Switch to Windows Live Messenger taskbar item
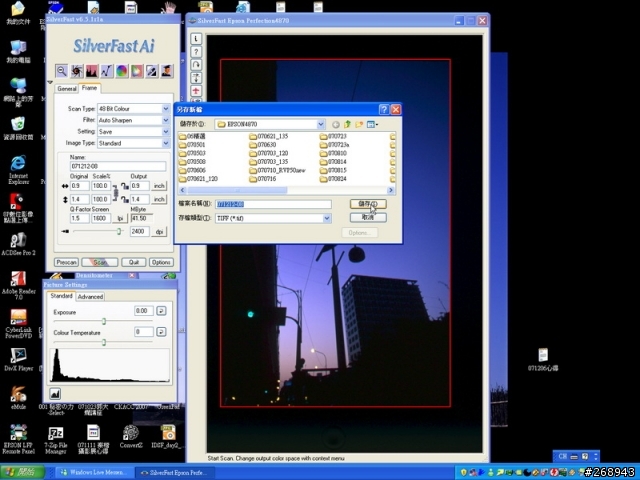This screenshot has height=480, width=640. 93,472
